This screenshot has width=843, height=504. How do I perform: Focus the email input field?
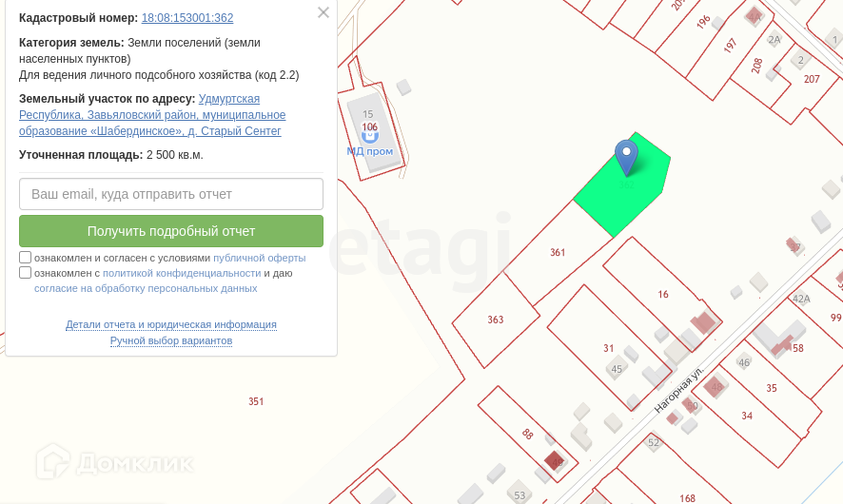click(171, 194)
